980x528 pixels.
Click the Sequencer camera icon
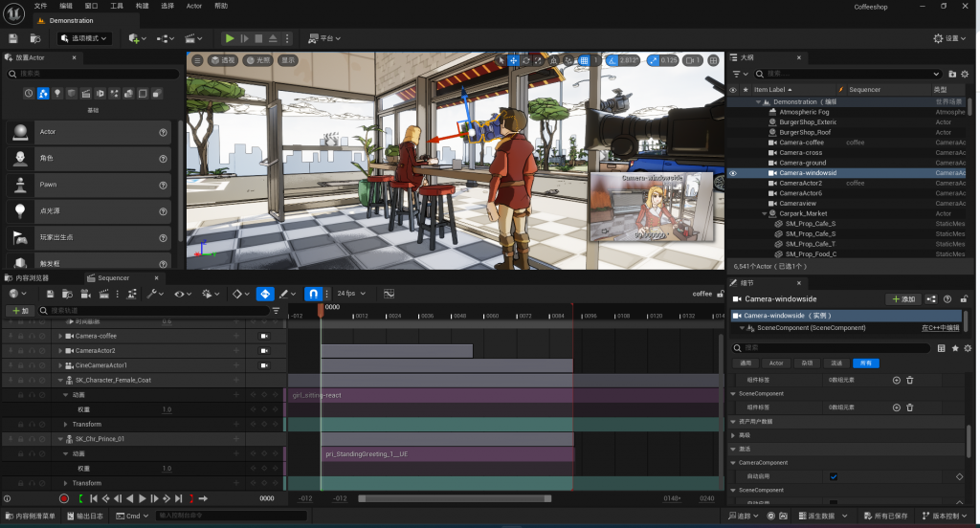pos(85,294)
